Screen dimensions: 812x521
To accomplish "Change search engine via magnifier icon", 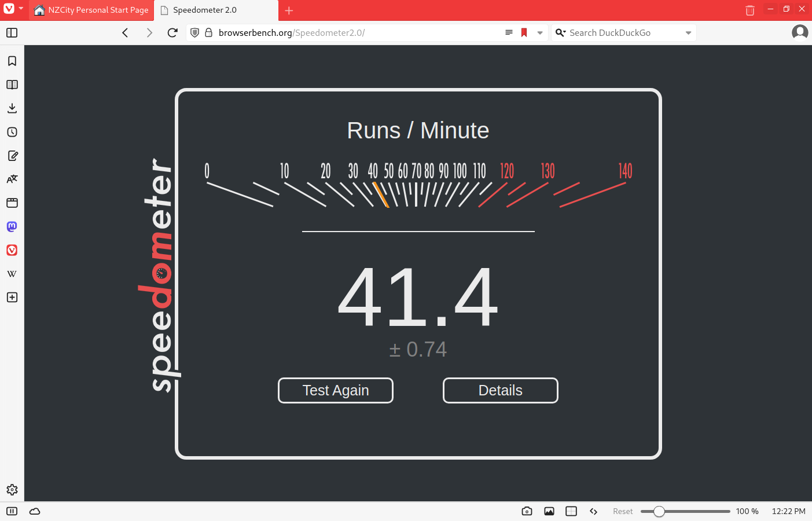I will coord(560,32).
